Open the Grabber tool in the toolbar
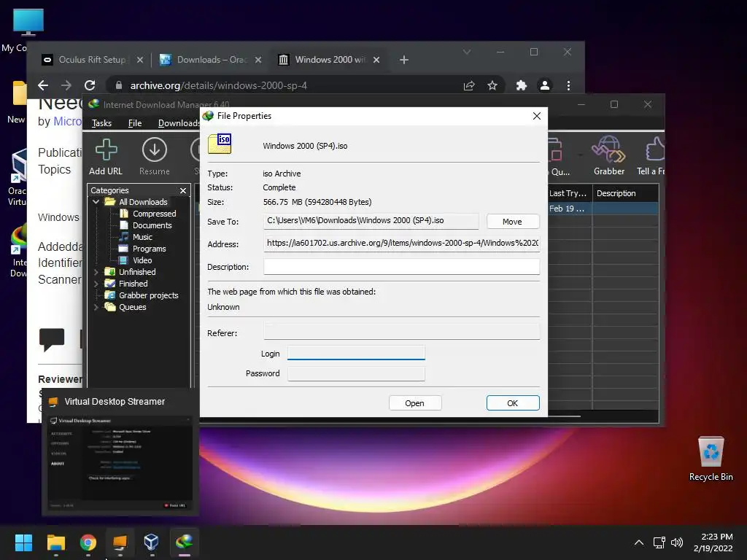The width and height of the screenshot is (747, 560). pyautogui.click(x=608, y=156)
